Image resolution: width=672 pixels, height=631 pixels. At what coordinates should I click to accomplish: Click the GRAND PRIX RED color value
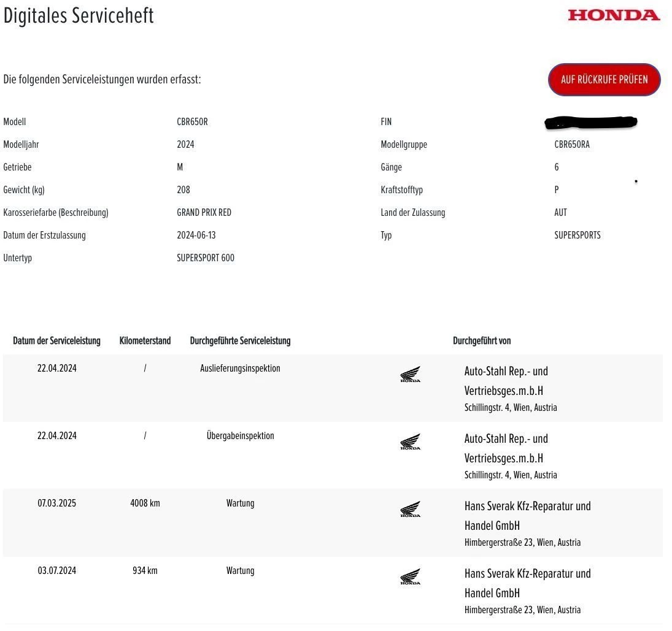click(204, 212)
